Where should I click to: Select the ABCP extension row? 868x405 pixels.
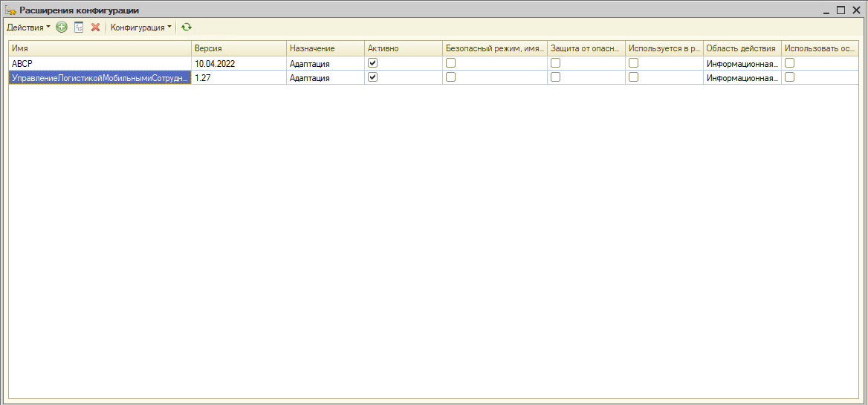click(99, 64)
